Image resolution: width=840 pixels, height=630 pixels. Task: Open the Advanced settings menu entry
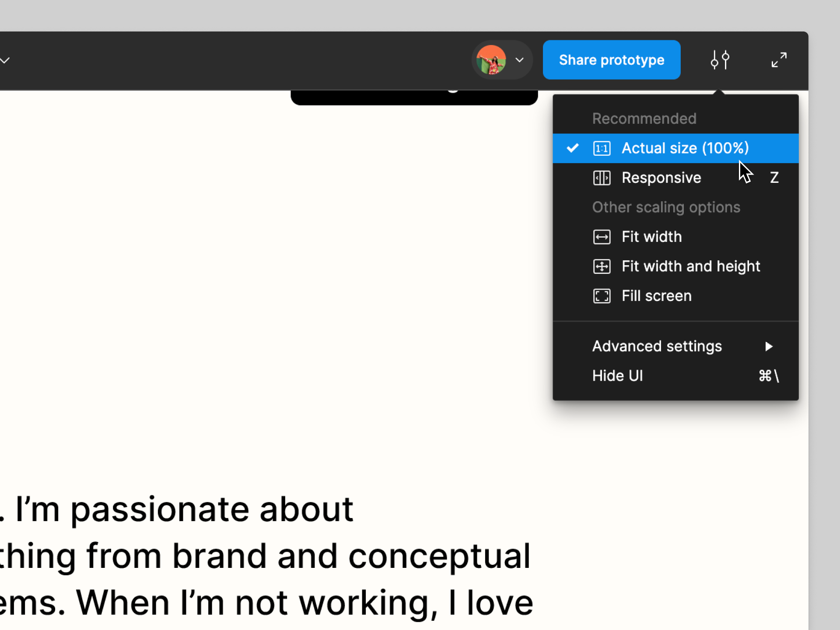[x=657, y=346]
